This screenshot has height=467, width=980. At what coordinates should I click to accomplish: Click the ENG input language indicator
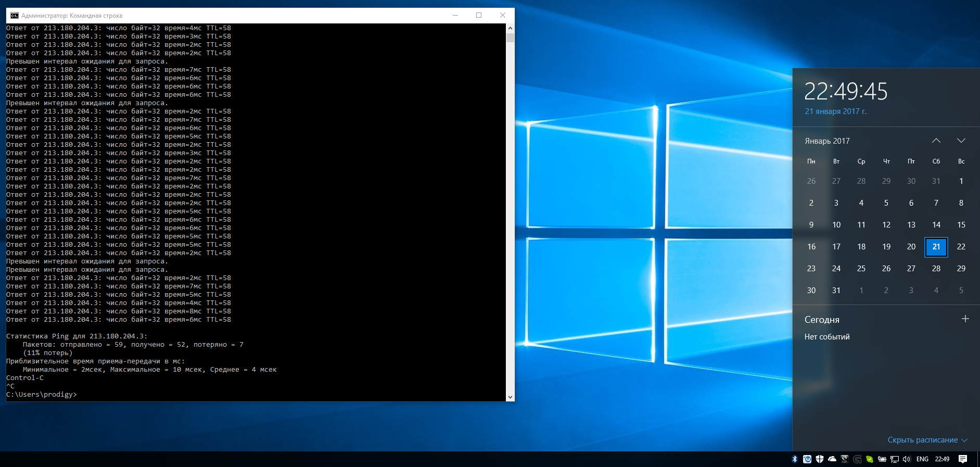coord(922,459)
